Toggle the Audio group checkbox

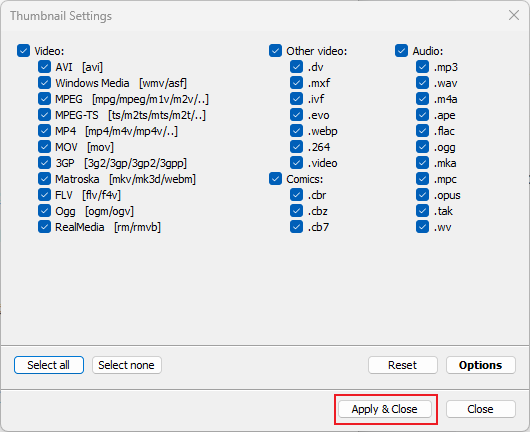point(401,51)
